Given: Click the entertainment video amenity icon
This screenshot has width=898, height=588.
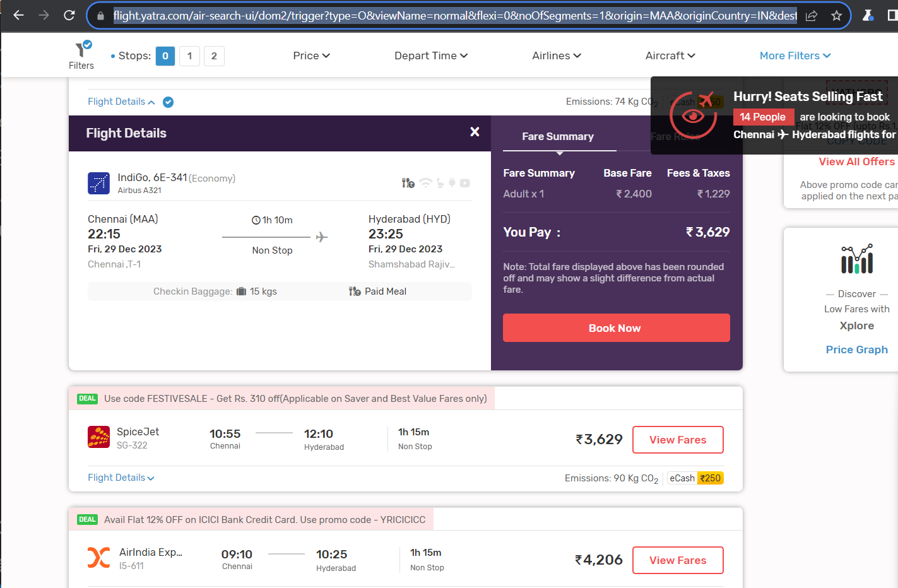Looking at the screenshot, I should click(x=465, y=183).
